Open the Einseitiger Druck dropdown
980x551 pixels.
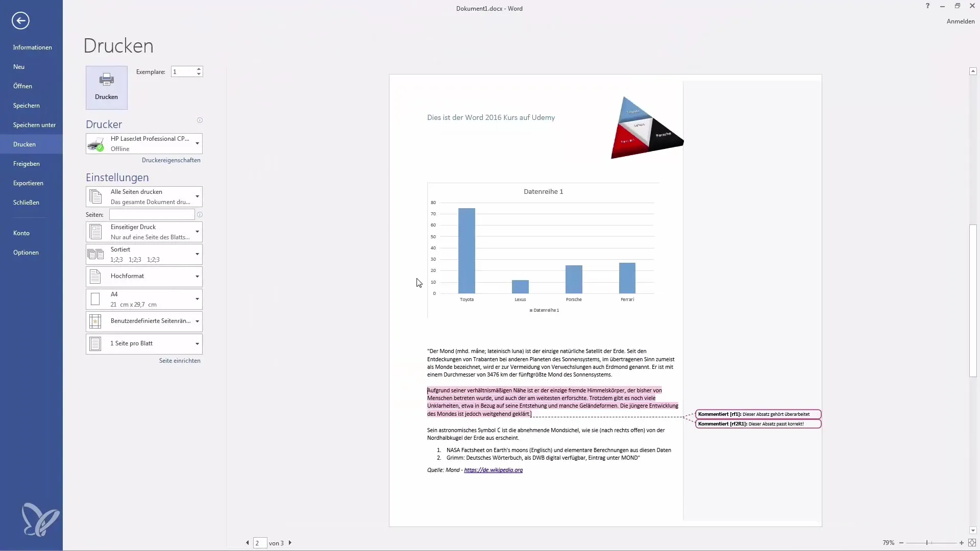[x=144, y=232]
